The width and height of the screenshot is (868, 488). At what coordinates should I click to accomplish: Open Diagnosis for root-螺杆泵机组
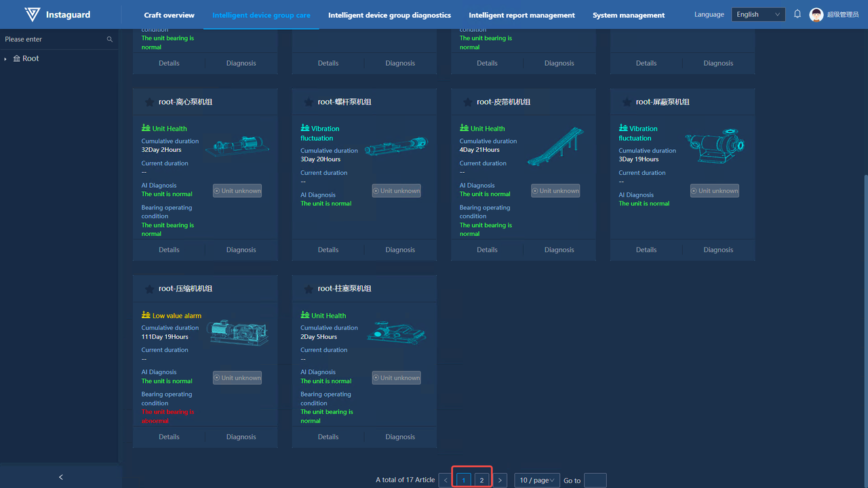[x=400, y=249]
